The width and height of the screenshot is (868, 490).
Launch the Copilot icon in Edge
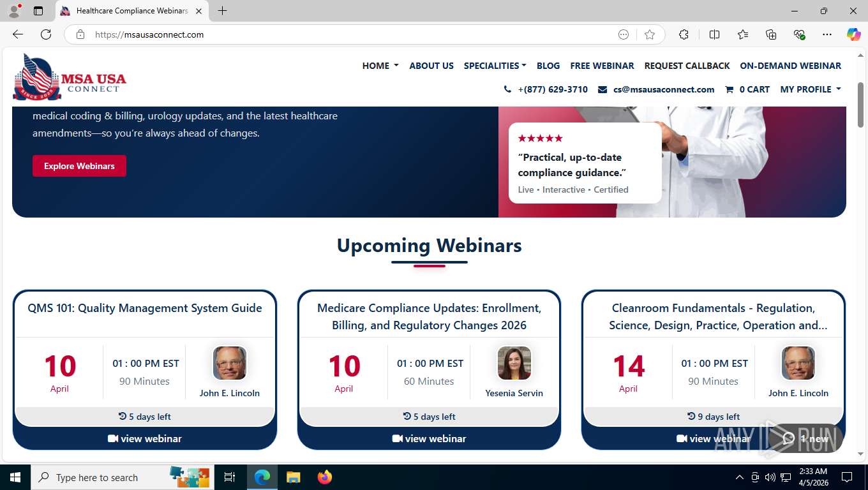[x=853, y=34]
